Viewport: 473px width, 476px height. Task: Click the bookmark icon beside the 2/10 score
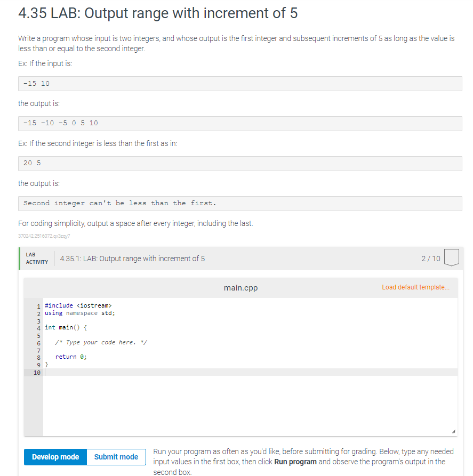(451, 258)
